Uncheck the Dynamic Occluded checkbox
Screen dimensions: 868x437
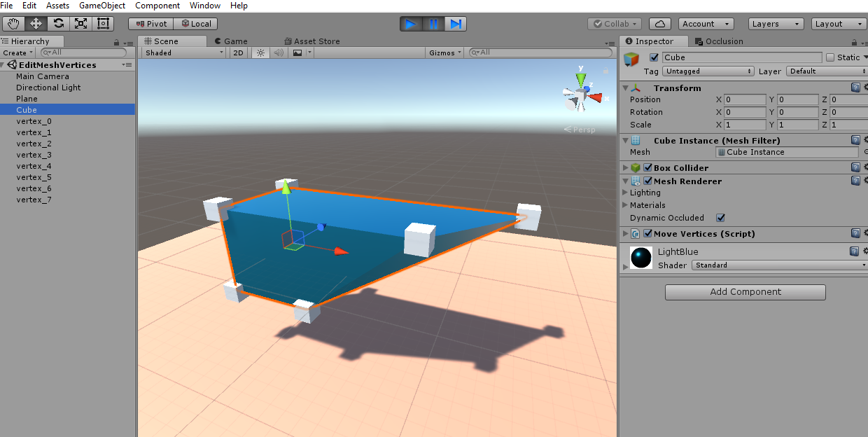[721, 218]
